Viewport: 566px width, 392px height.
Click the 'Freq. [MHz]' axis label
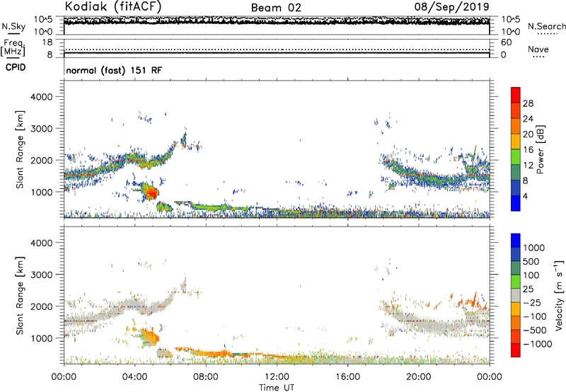13,48
